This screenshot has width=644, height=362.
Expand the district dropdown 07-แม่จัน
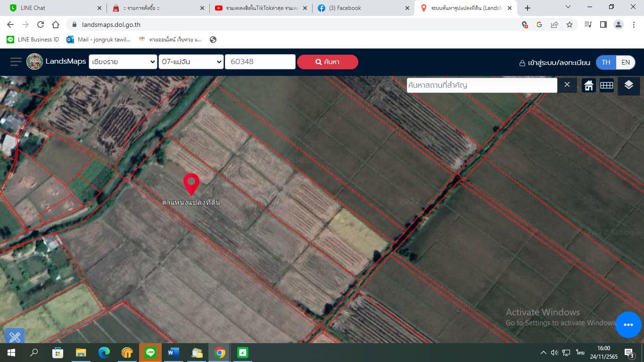coord(191,62)
